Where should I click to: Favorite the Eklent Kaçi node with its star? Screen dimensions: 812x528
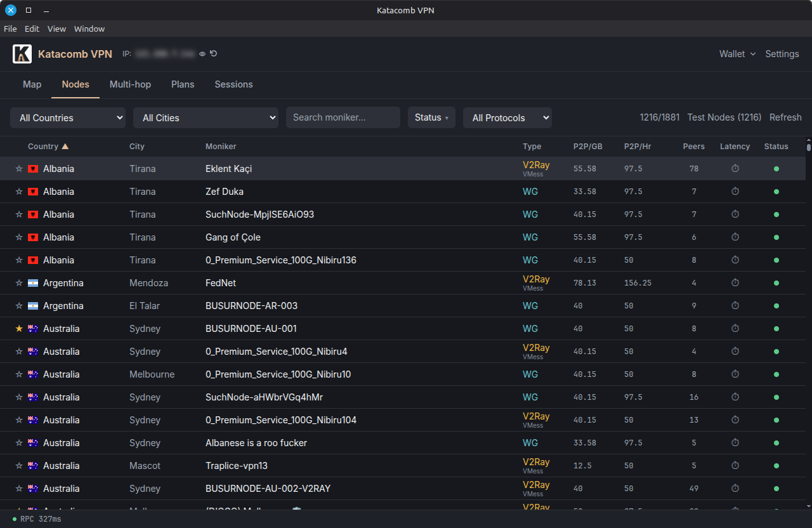[x=19, y=169]
